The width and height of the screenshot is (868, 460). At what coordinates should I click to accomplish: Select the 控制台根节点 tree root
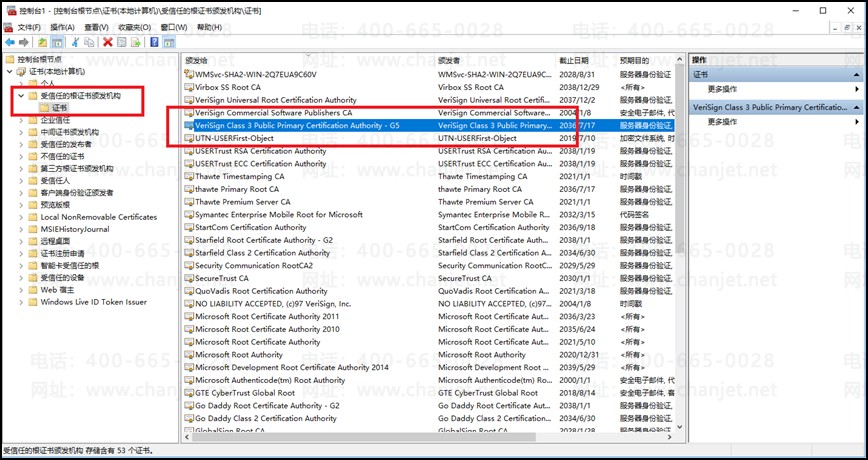(39, 59)
